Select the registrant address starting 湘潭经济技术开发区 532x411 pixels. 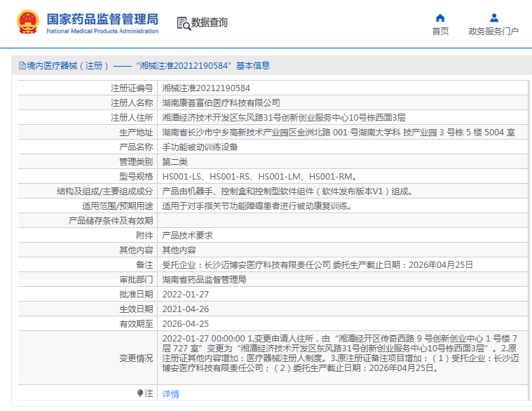tap(284, 118)
